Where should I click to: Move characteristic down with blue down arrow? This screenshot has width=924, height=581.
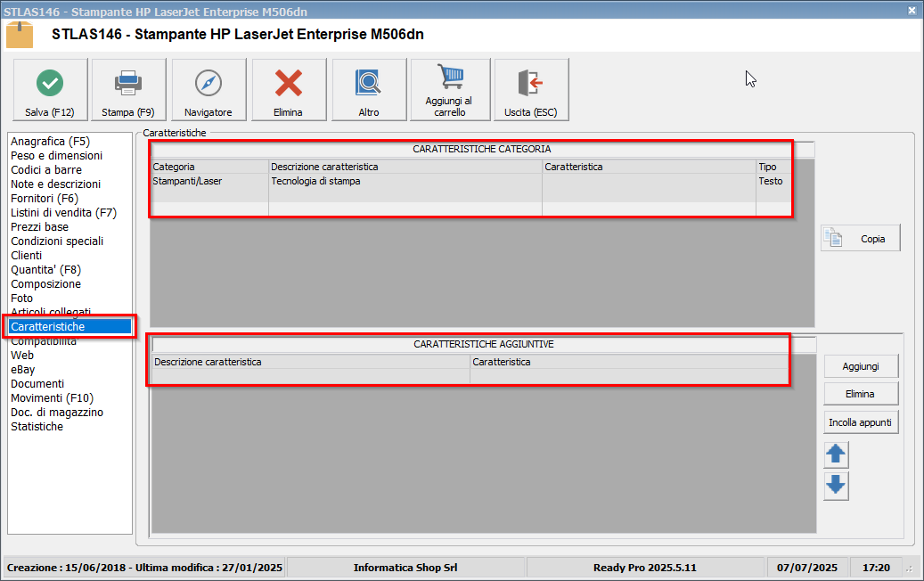(x=836, y=486)
